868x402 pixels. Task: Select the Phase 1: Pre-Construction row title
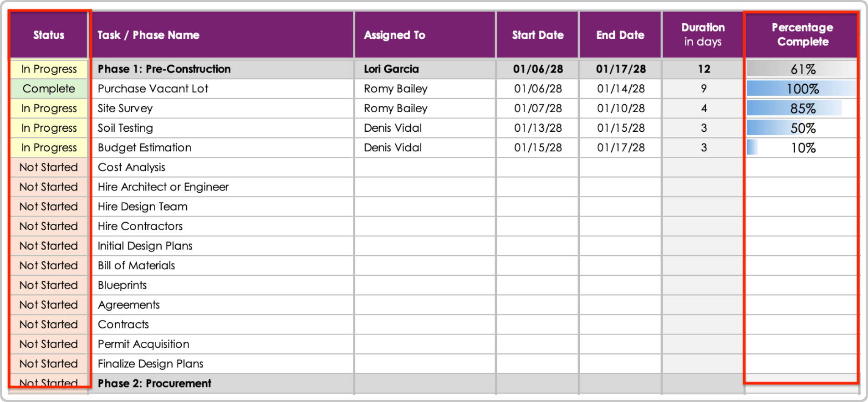(164, 69)
